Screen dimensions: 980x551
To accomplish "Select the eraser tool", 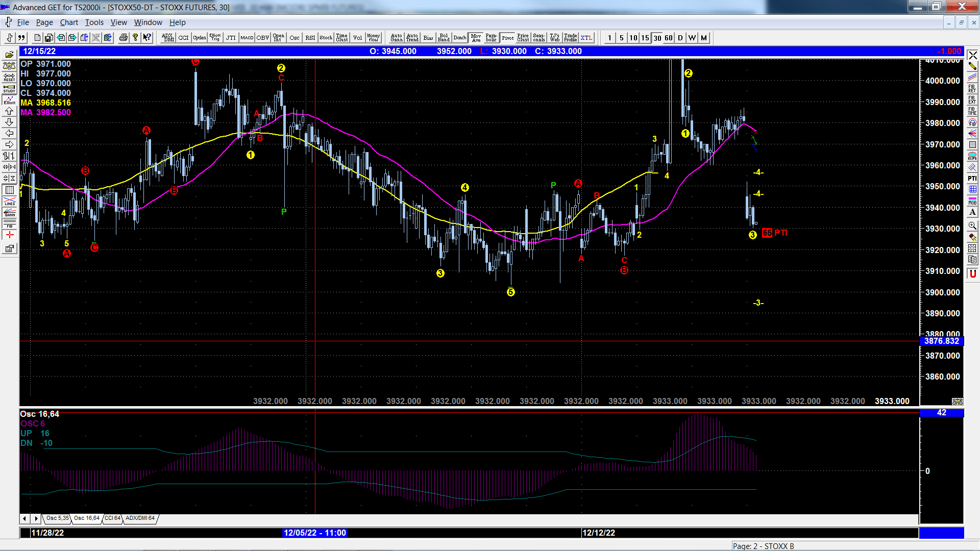I will [972, 237].
